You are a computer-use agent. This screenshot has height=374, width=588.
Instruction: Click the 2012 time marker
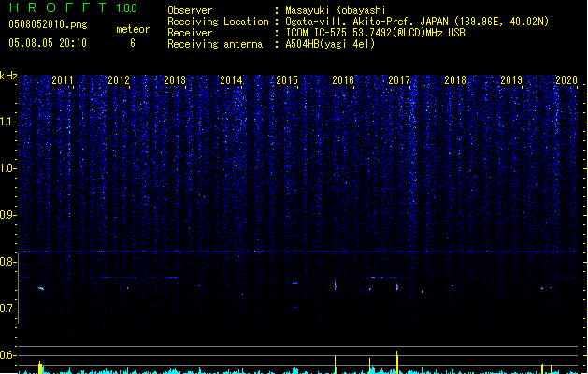point(119,80)
